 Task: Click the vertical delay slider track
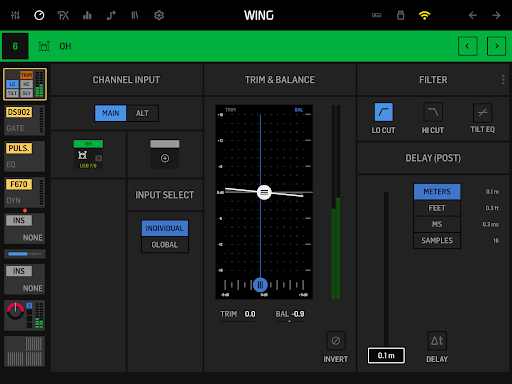pos(386,269)
